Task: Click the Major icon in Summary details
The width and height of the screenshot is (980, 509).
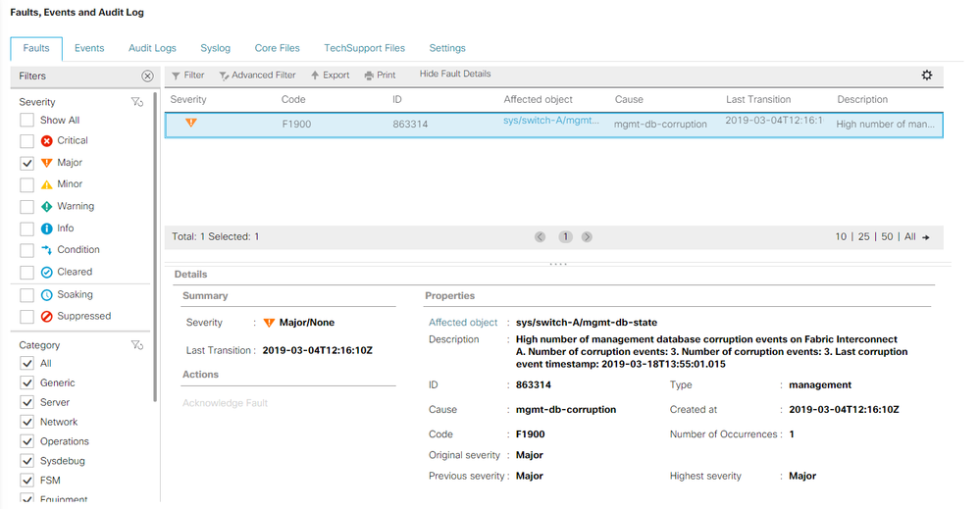Action: [x=270, y=323]
